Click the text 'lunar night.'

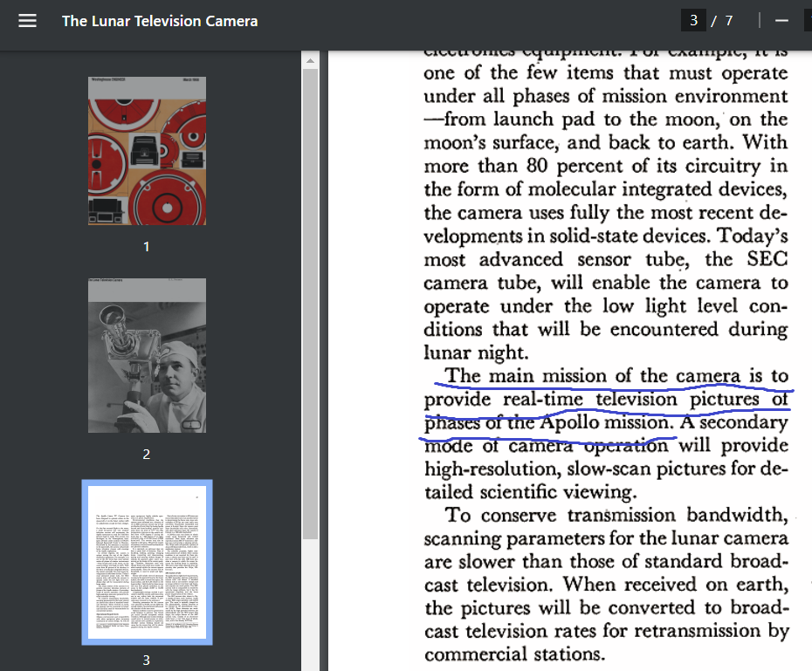tap(476, 353)
